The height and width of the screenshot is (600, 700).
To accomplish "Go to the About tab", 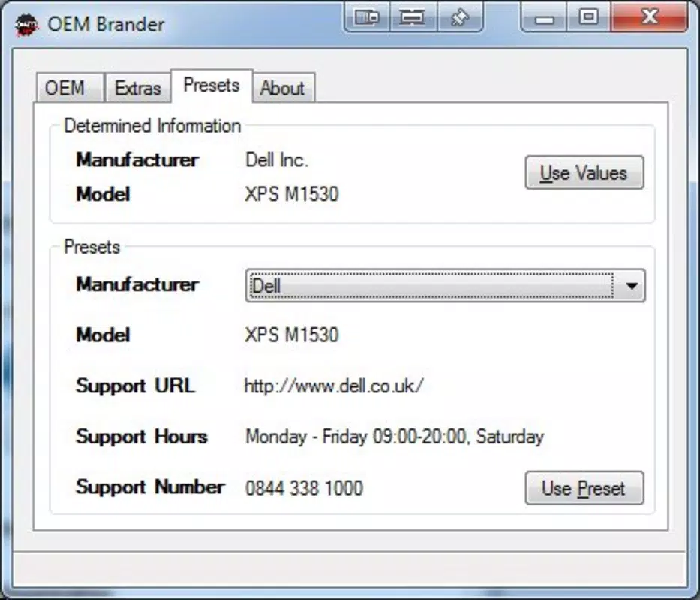I will 284,88.
